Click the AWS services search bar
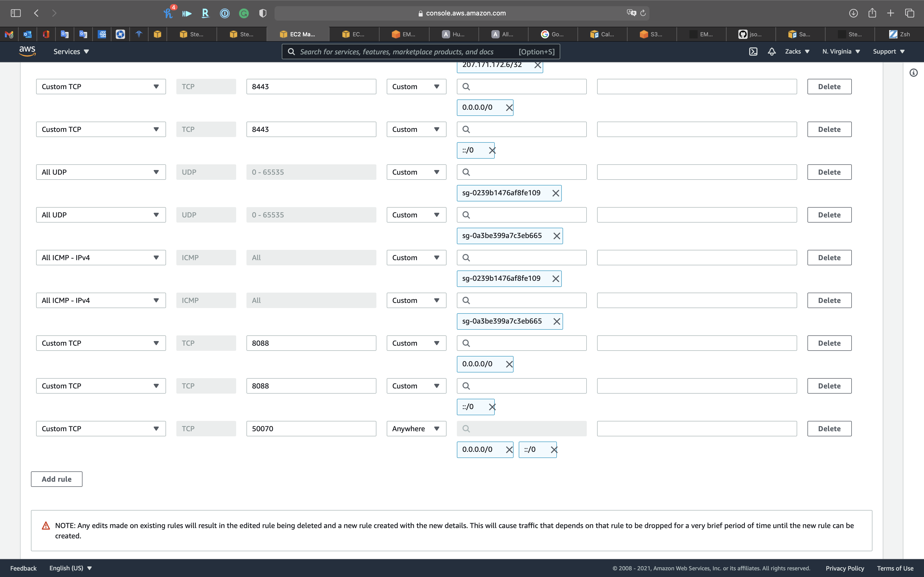Screen dimensions: 924x577 420,52
